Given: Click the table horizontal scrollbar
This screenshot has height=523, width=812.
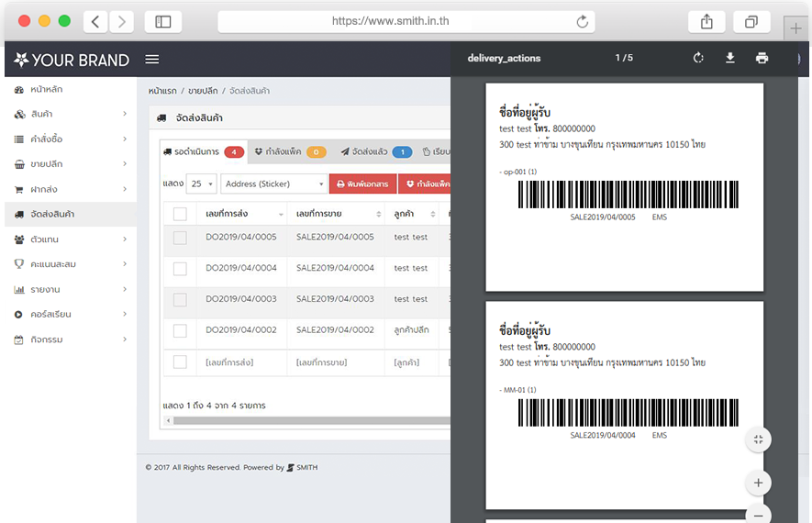Looking at the screenshot, I should (311, 420).
